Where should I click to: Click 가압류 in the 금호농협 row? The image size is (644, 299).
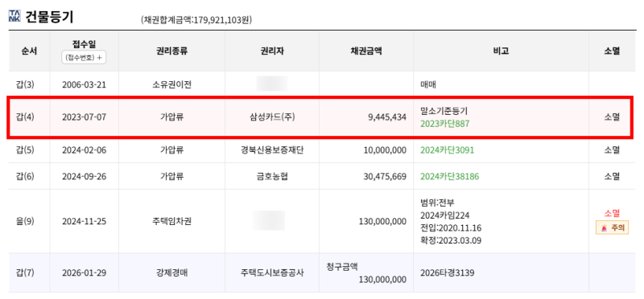(171, 176)
